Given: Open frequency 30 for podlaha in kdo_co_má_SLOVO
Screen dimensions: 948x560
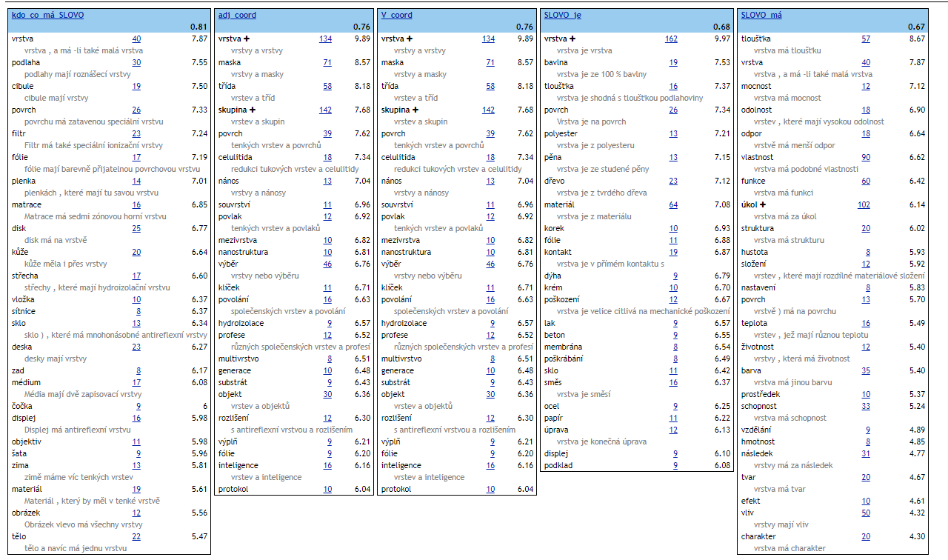Looking at the screenshot, I should (136, 62).
